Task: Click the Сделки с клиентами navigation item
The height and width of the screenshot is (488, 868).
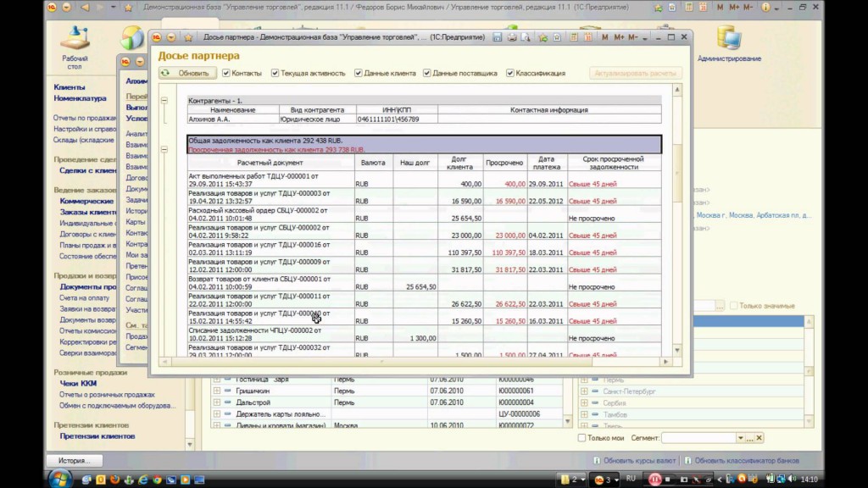Action: coord(87,170)
